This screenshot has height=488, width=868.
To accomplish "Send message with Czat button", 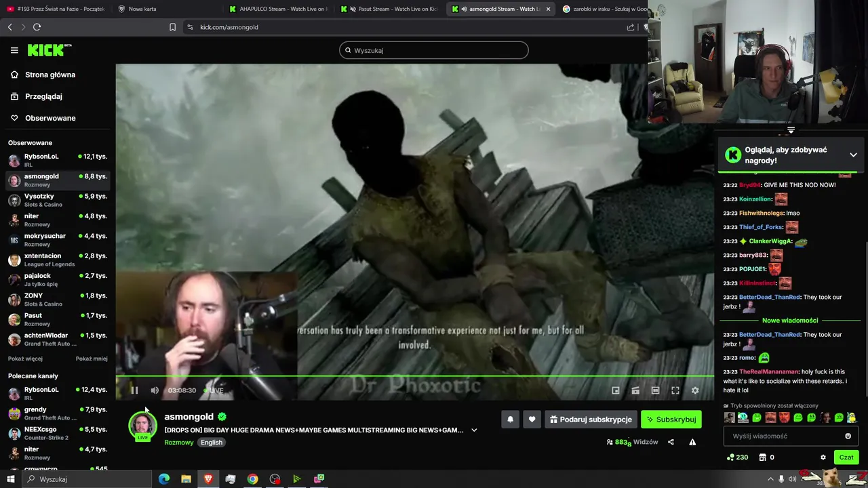I will tap(846, 457).
